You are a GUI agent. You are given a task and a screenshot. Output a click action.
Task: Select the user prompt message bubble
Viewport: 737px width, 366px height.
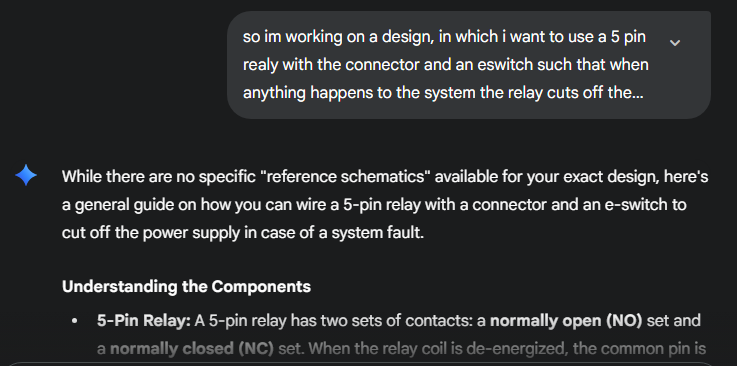coord(469,65)
